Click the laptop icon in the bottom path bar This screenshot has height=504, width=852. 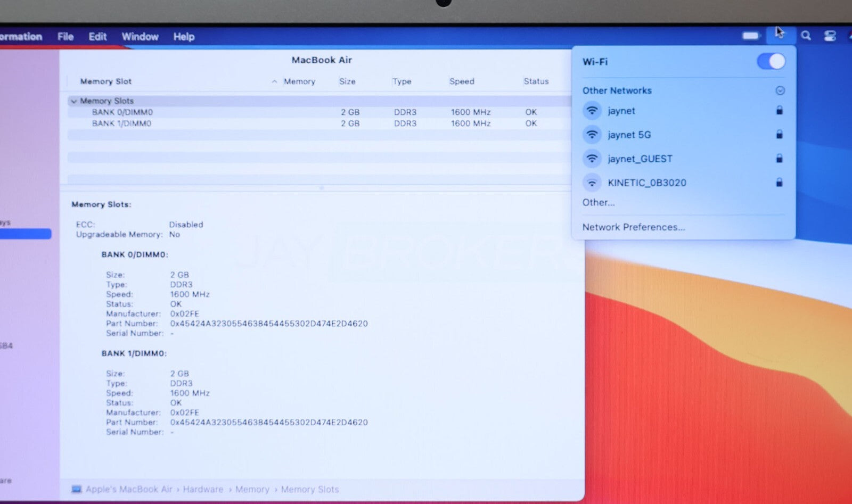coord(77,489)
